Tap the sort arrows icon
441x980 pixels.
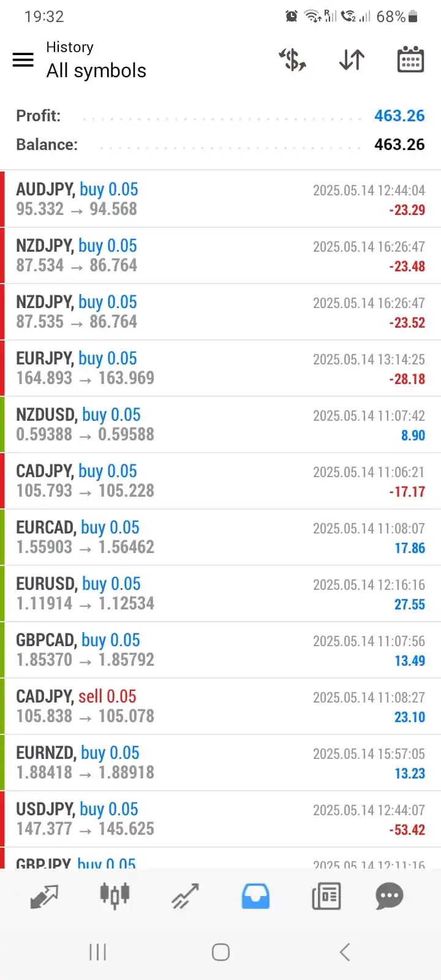352,59
